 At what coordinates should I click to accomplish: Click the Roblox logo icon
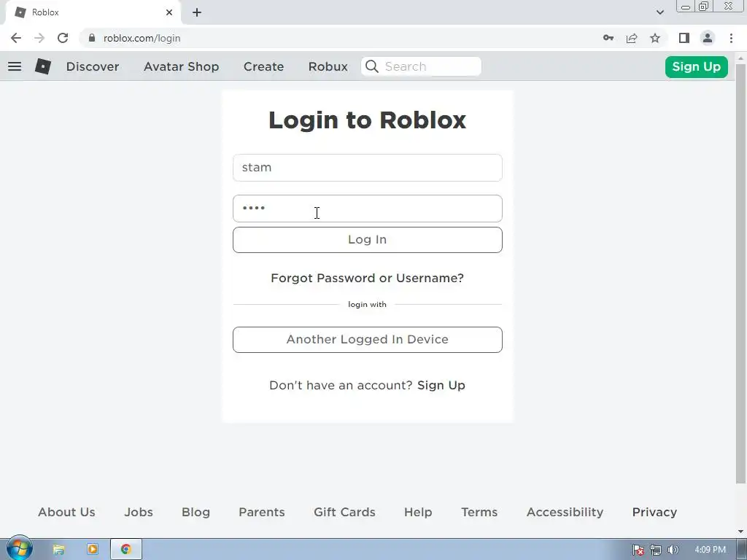pyautogui.click(x=43, y=66)
